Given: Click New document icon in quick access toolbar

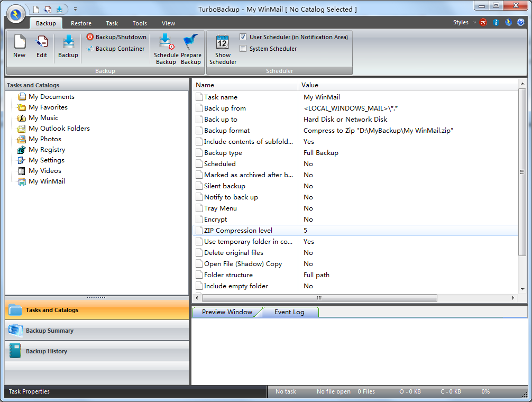Looking at the screenshot, I should click(x=36, y=9).
